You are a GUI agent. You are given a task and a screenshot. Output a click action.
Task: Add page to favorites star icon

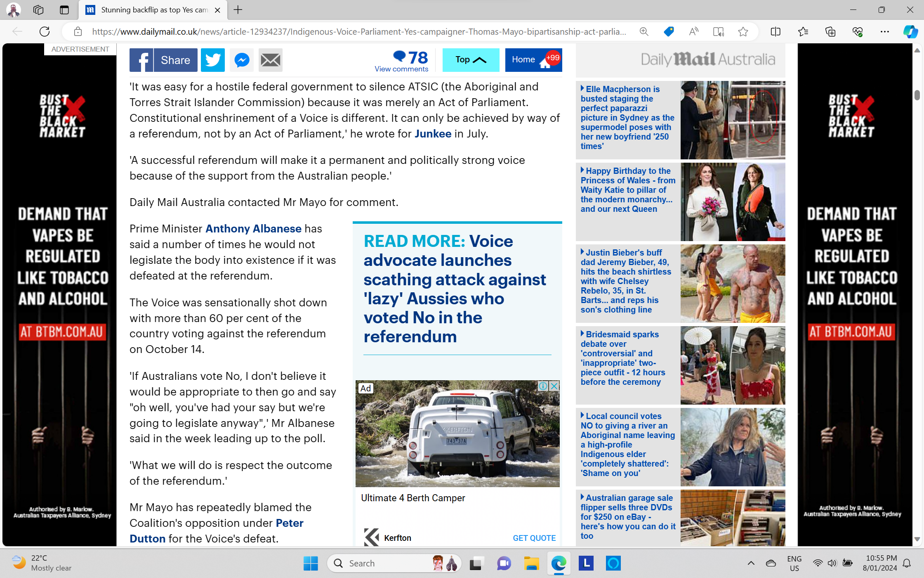click(x=743, y=32)
